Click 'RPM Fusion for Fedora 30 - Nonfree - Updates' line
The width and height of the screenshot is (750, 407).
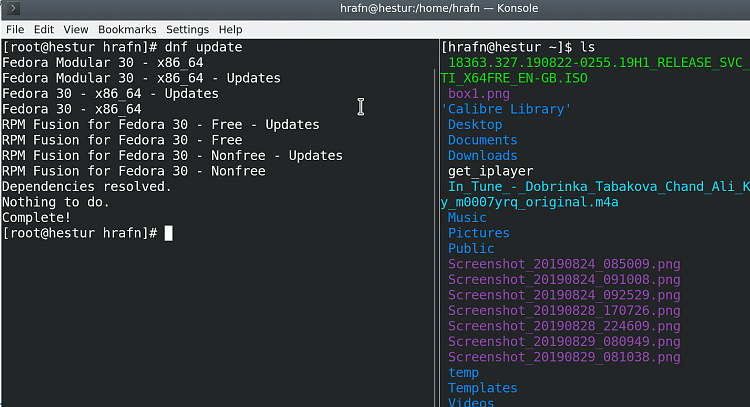point(173,155)
